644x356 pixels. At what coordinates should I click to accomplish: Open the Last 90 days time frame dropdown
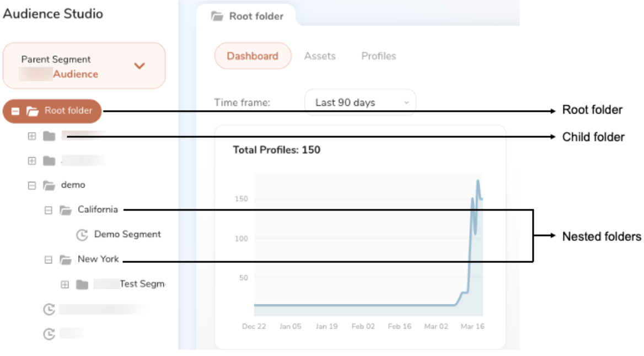tap(360, 103)
